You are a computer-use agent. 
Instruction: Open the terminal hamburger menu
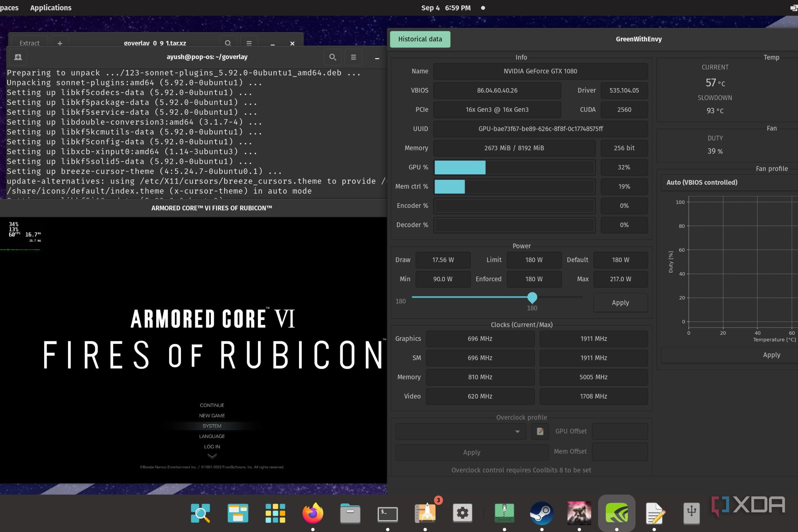point(353,57)
